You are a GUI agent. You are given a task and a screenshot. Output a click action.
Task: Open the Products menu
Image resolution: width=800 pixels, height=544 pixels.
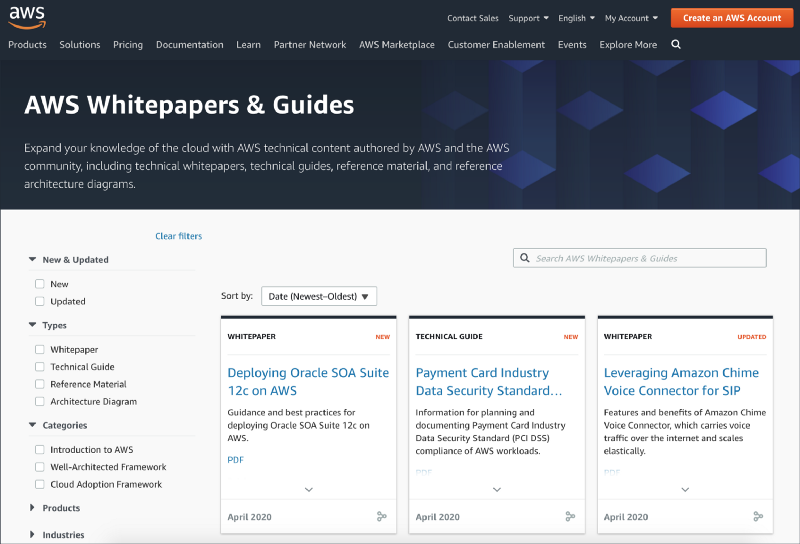click(28, 44)
